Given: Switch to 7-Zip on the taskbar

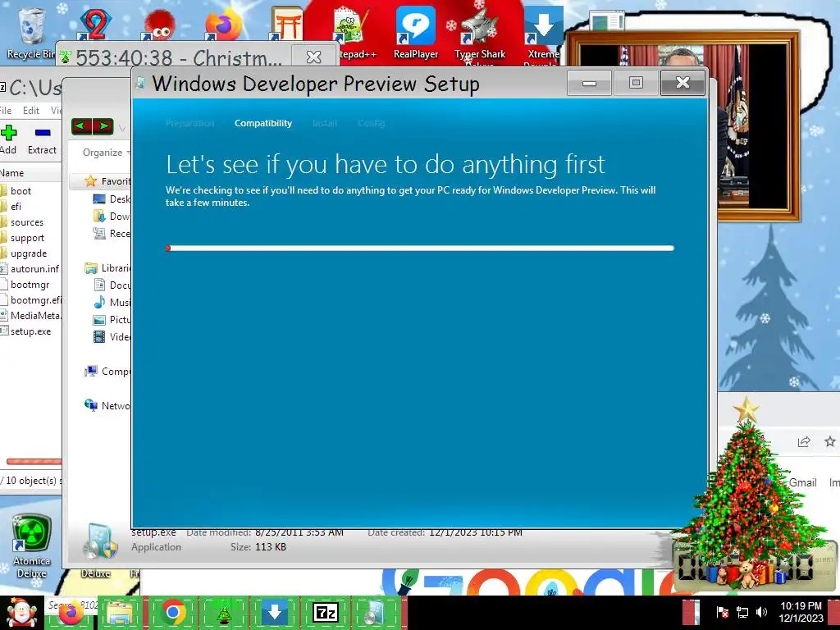Looking at the screenshot, I should click(326, 613).
